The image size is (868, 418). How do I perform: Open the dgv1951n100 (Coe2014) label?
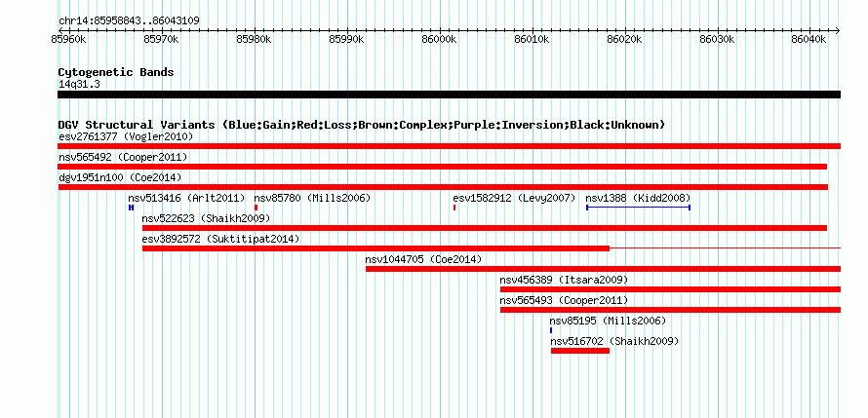(x=120, y=177)
